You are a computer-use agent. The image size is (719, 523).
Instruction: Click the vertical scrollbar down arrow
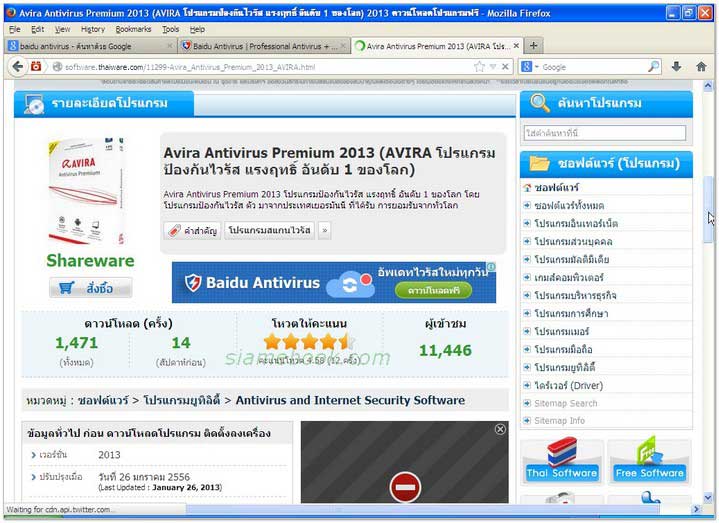708,497
